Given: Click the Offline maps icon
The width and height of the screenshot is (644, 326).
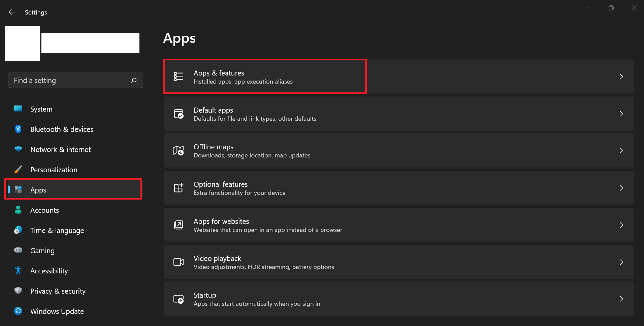Looking at the screenshot, I should click(x=179, y=150).
